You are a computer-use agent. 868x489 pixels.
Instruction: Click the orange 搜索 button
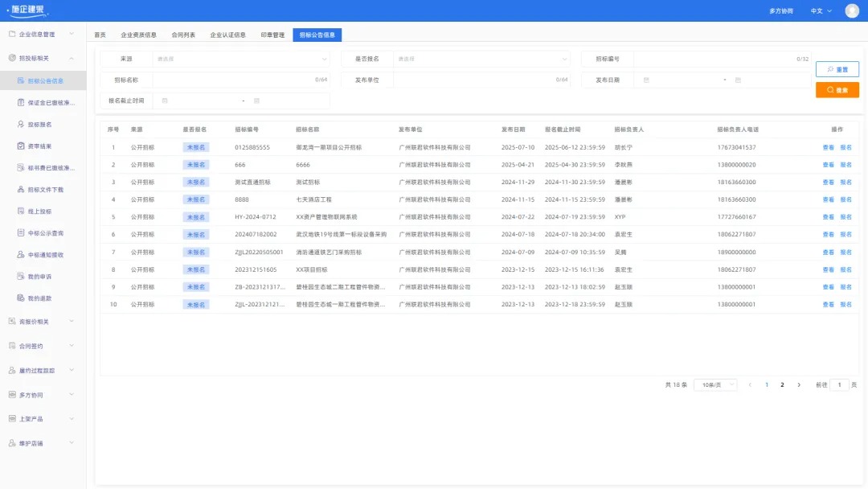point(837,90)
